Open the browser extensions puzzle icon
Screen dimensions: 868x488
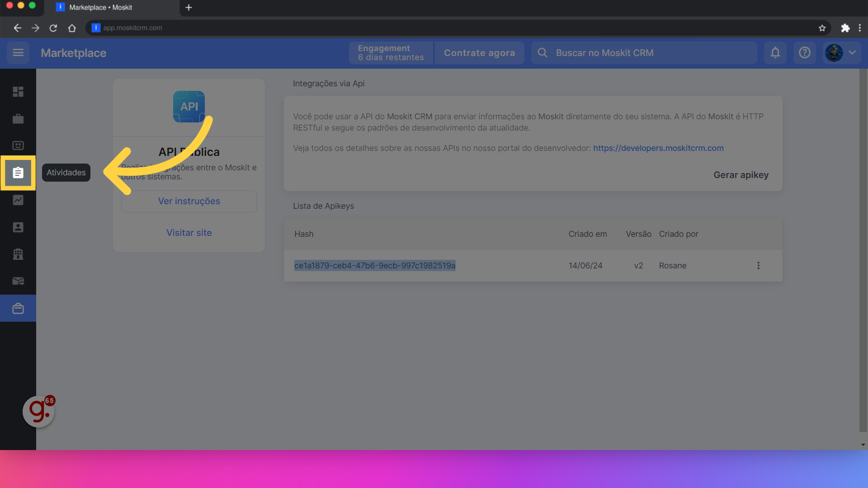point(845,28)
